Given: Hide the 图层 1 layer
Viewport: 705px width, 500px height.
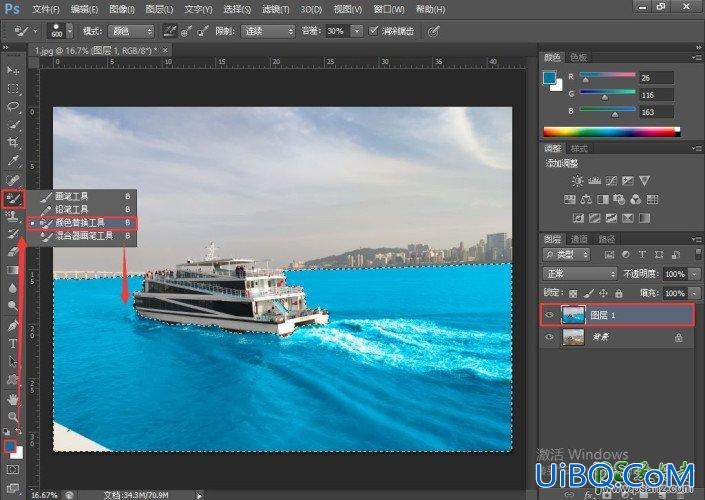Looking at the screenshot, I should coord(549,315).
